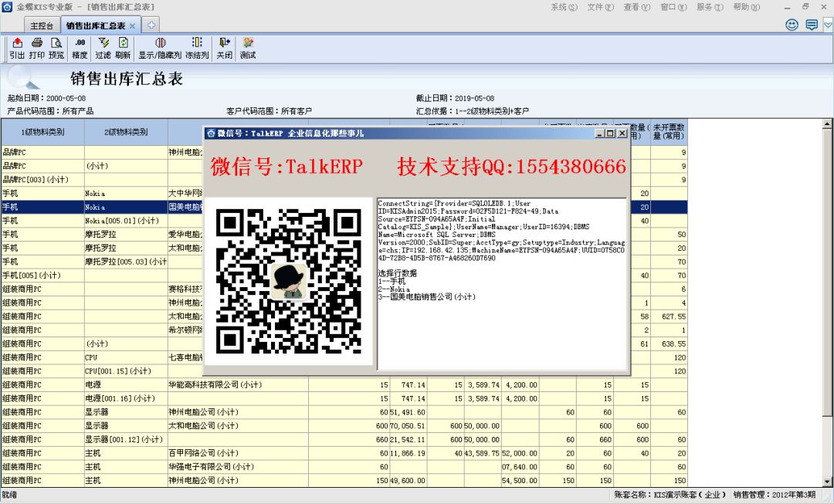Click the CPU[001.15](小计) cell
Viewport: 834px width, 504px height.
pos(126,371)
